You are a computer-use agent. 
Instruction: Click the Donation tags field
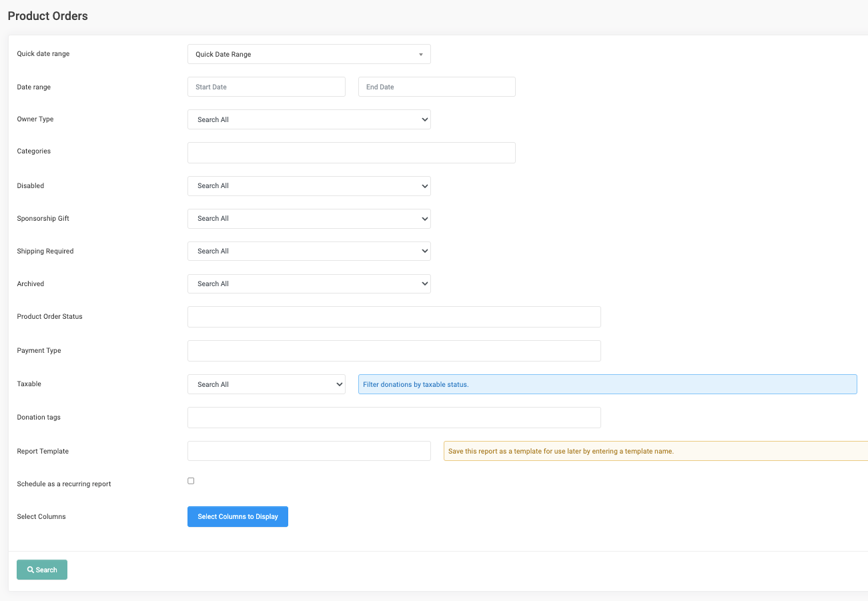point(394,417)
